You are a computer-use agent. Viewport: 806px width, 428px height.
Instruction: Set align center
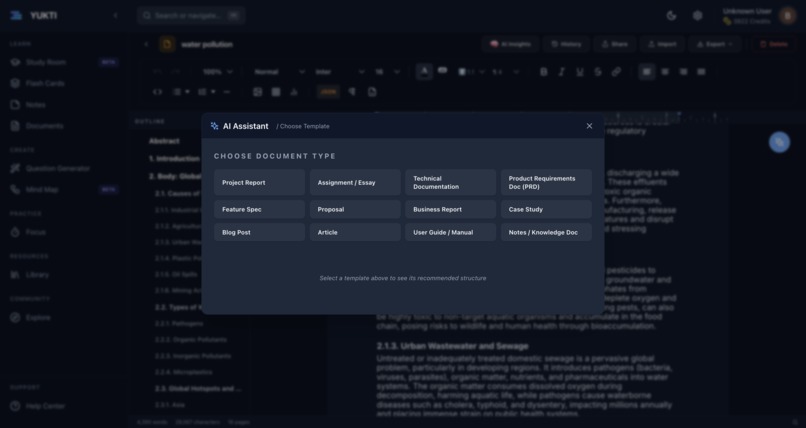[x=665, y=72]
